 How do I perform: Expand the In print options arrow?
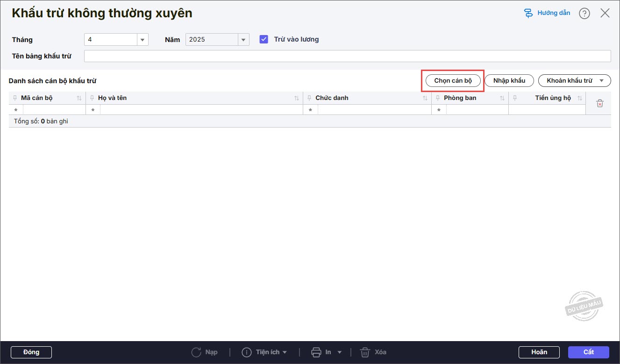coord(340,352)
